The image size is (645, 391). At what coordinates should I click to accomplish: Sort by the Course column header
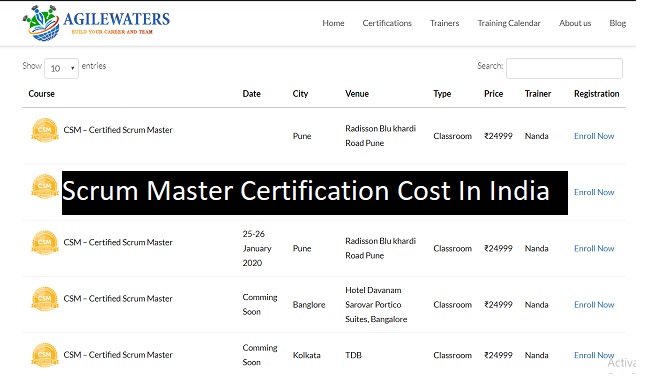click(42, 94)
